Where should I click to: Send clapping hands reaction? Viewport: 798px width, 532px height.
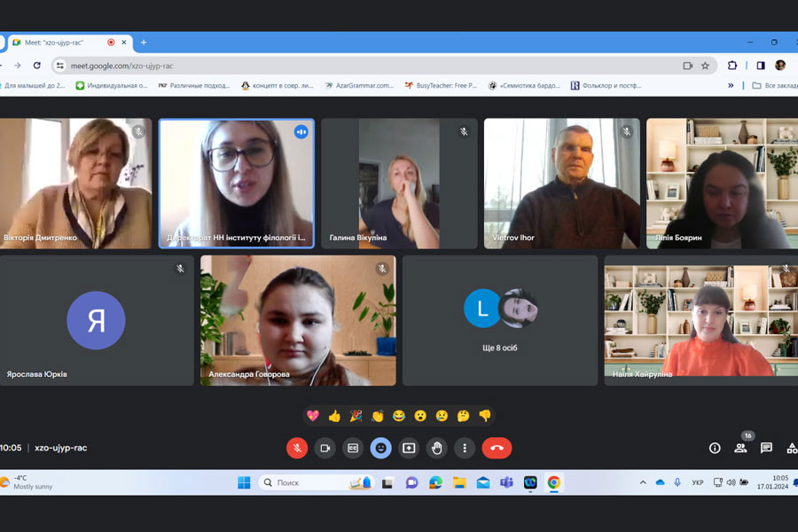[377, 416]
